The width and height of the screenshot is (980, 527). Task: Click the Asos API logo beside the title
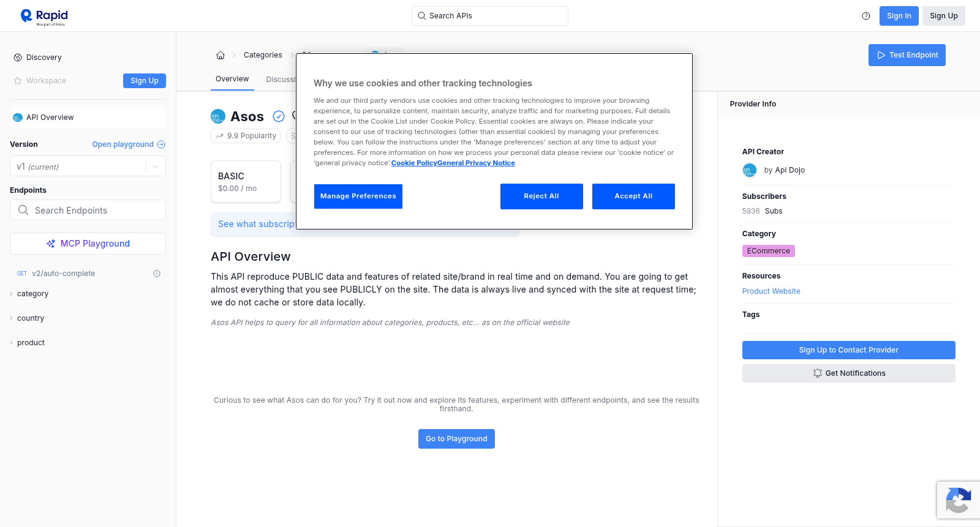click(218, 116)
